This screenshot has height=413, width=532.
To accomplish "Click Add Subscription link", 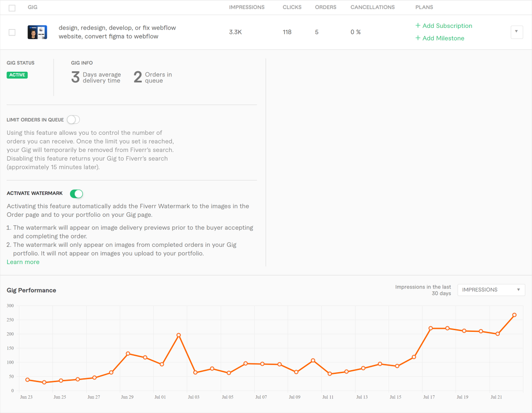I will [444, 26].
